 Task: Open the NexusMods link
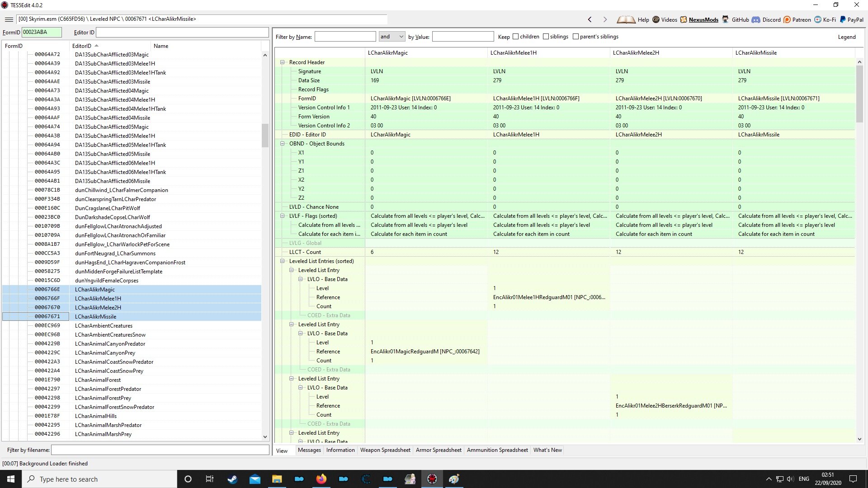(x=703, y=20)
